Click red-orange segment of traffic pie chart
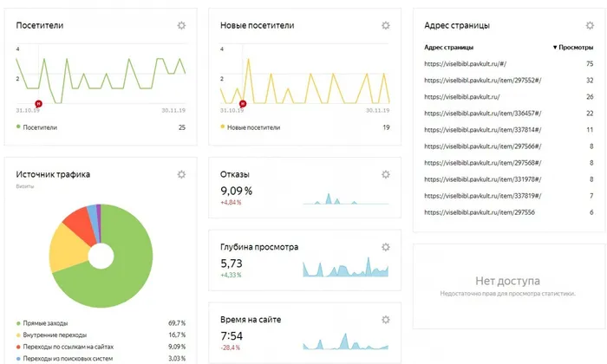607x364 pixels. (x=82, y=224)
